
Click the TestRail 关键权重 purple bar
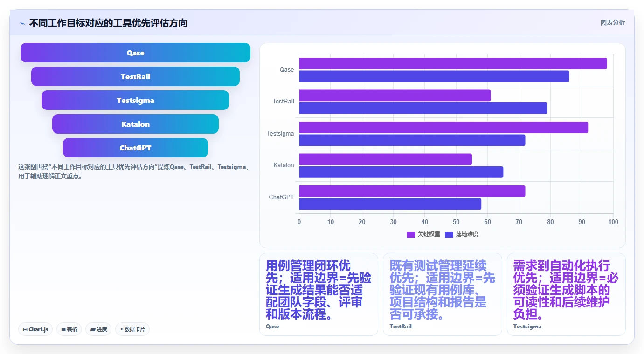tap(395, 95)
